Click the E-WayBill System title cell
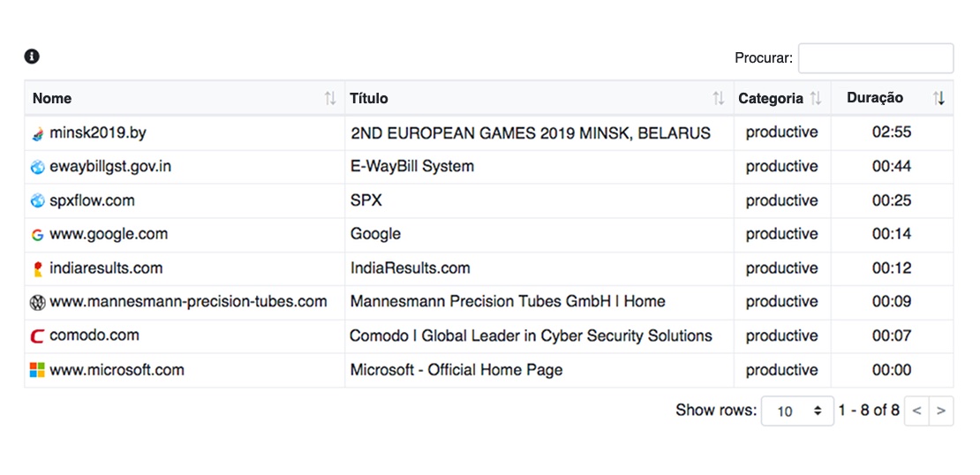The width and height of the screenshot is (980, 475). click(539, 167)
